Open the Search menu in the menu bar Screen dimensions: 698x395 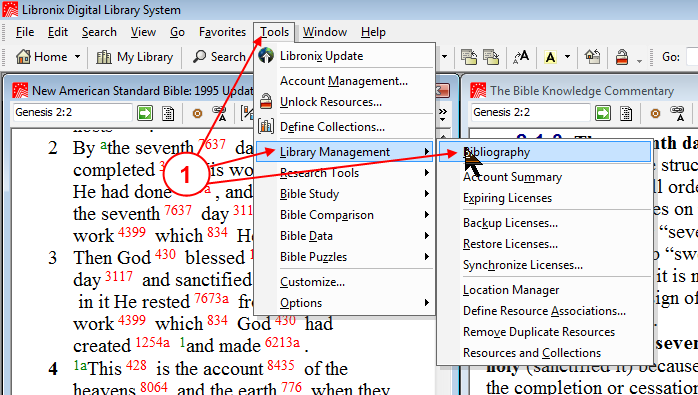click(x=99, y=32)
